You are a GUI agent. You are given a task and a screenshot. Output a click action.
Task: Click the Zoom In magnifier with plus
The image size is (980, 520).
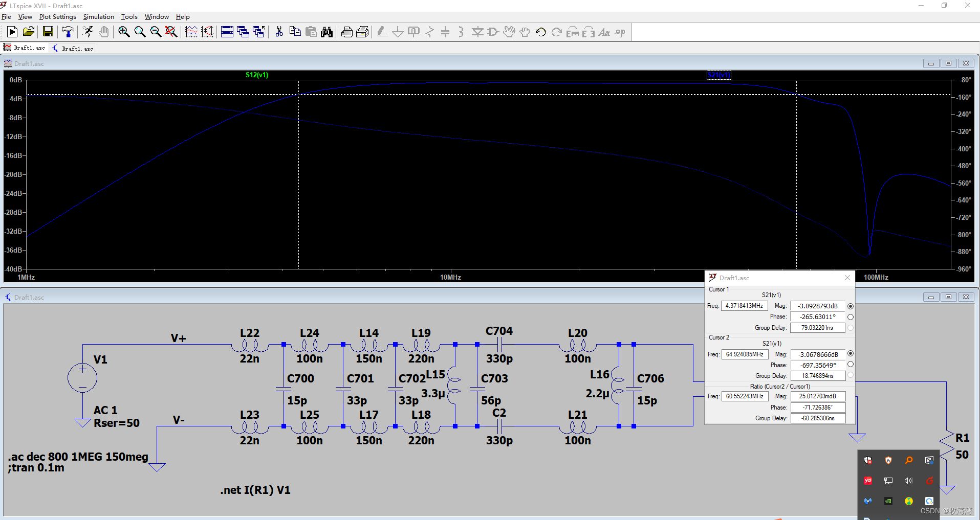124,32
